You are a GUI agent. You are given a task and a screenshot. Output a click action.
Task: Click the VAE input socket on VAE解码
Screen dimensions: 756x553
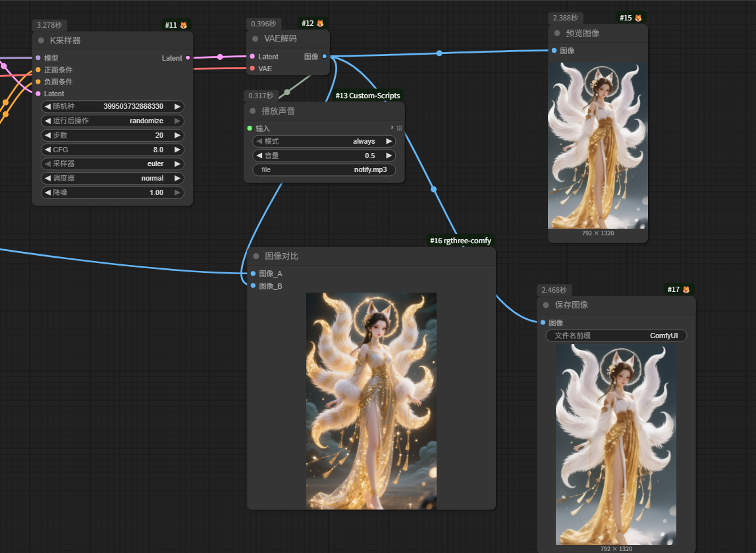pyautogui.click(x=253, y=69)
